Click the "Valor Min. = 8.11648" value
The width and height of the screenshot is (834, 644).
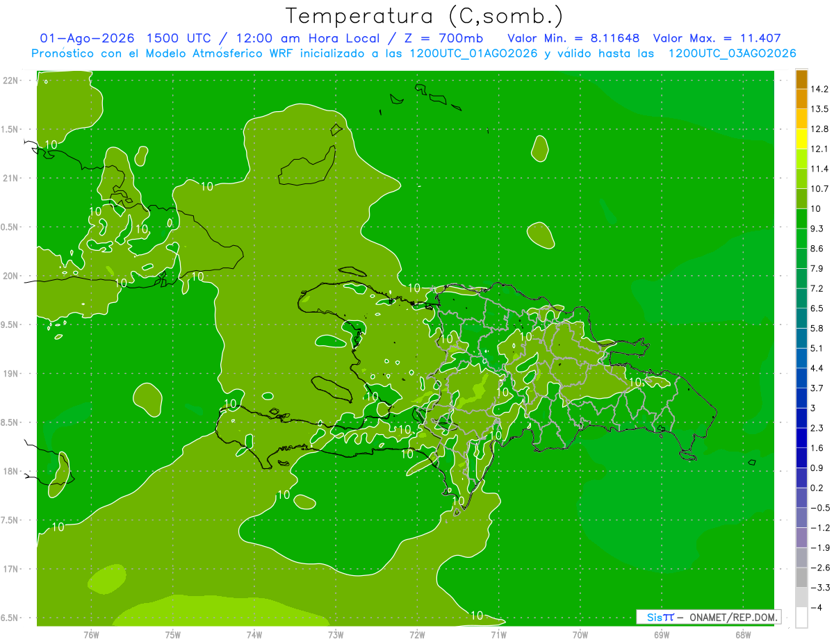[x=573, y=38]
